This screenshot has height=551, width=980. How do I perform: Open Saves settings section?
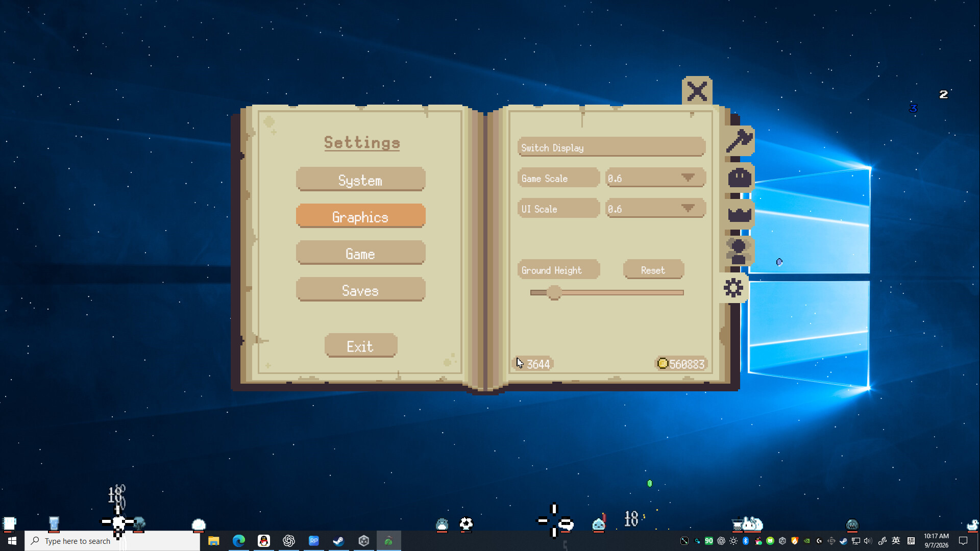pos(360,290)
